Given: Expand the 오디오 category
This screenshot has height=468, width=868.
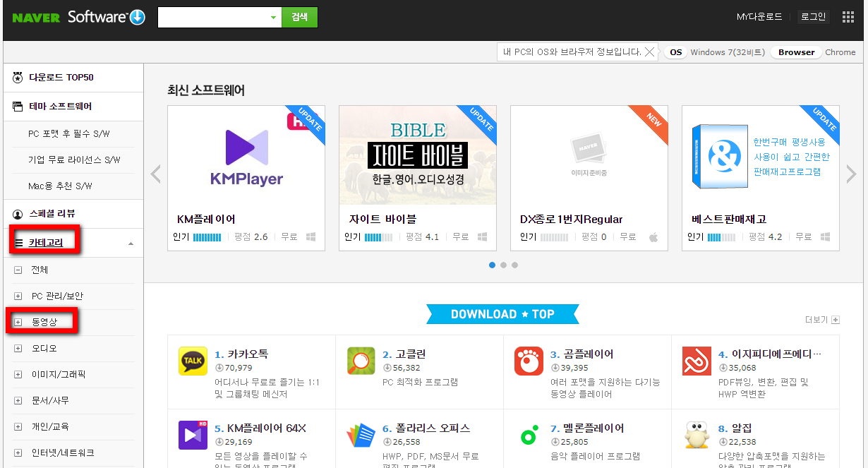Looking at the screenshot, I should (x=18, y=349).
